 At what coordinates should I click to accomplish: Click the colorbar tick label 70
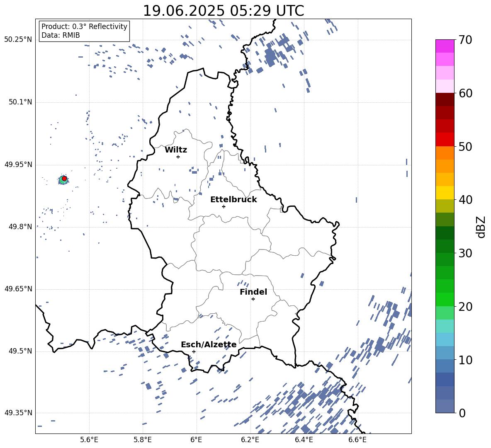pos(465,40)
